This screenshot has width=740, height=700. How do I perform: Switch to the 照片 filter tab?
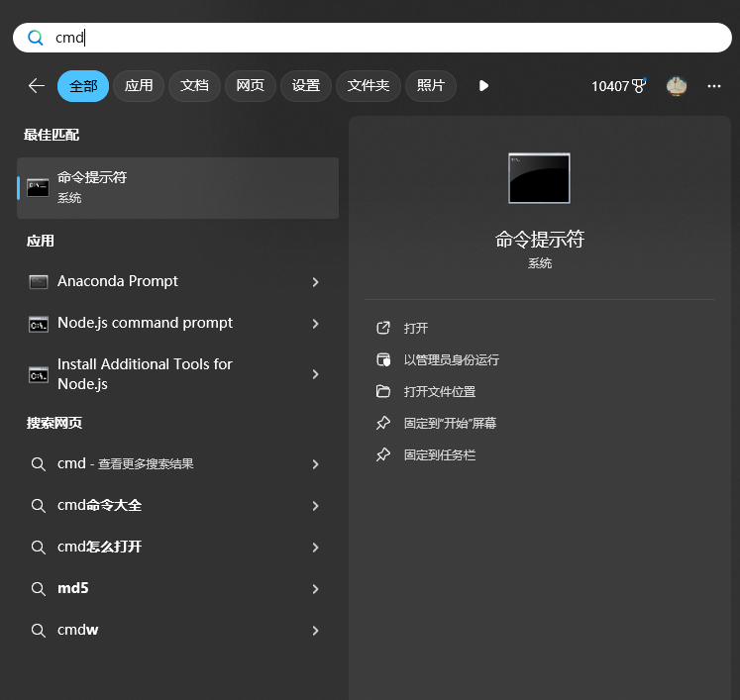pos(430,86)
